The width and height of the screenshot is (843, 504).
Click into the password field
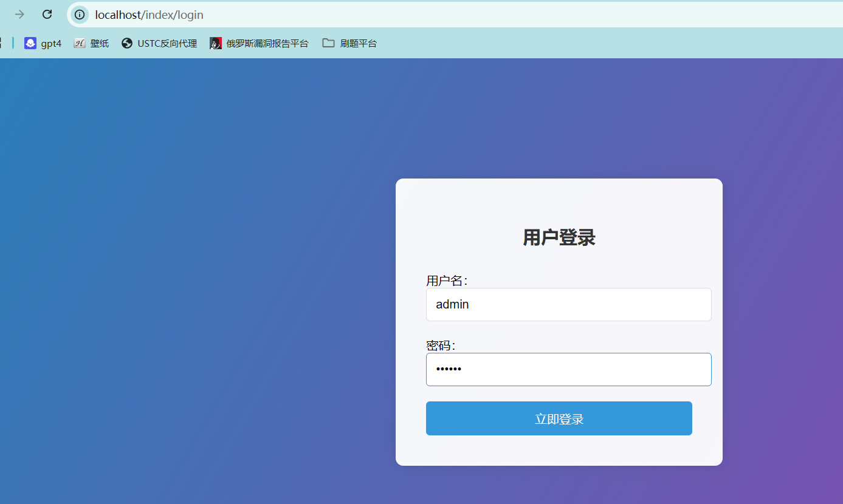[568, 369]
